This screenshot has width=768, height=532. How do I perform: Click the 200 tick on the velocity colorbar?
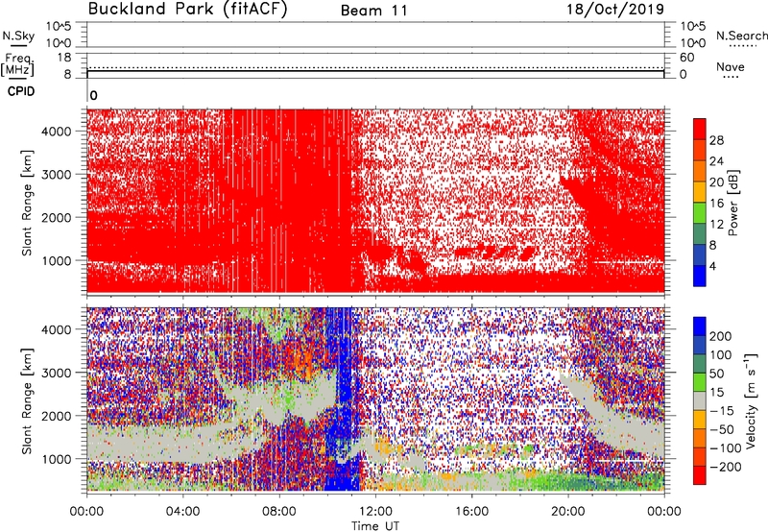click(x=721, y=336)
